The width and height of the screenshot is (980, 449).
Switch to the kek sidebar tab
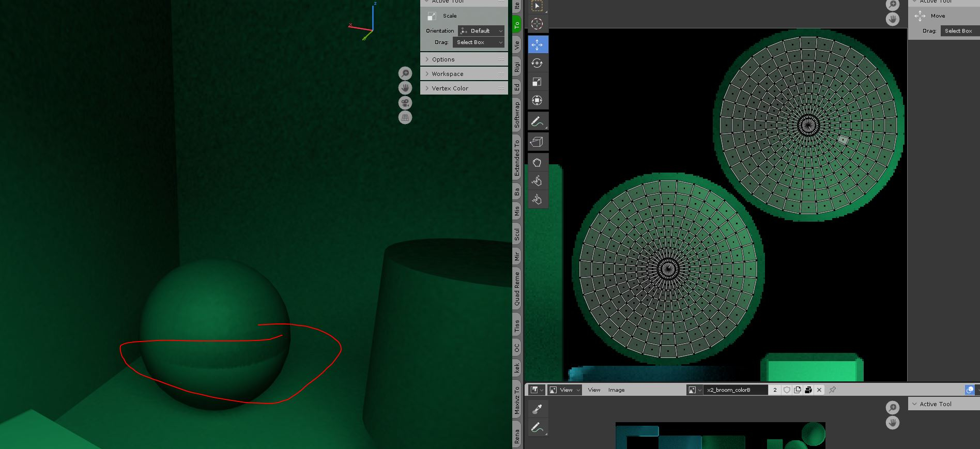point(516,368)
